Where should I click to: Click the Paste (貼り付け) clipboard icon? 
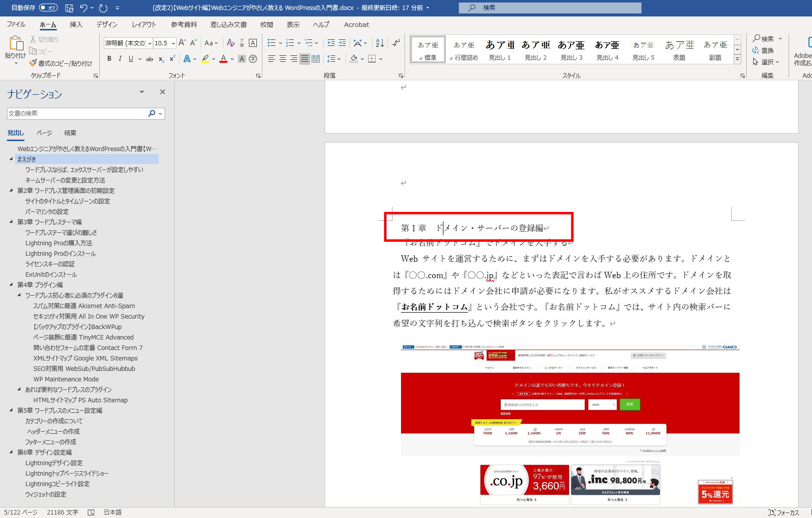[15, 44]
